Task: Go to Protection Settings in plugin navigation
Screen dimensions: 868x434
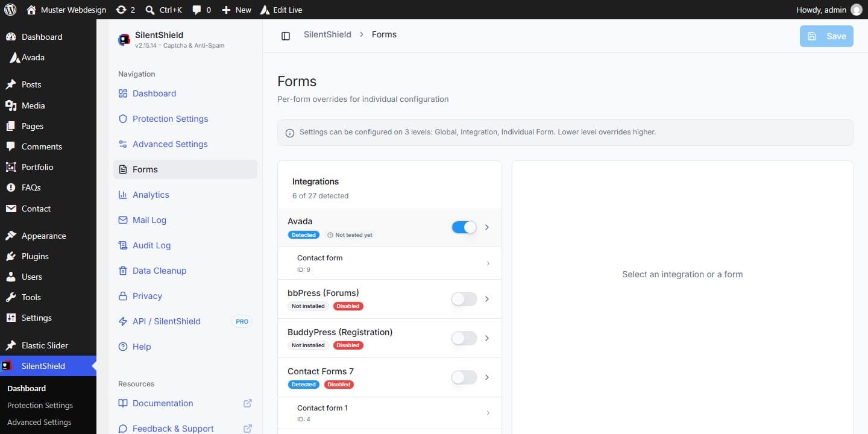Action: (x=185, y=119)
